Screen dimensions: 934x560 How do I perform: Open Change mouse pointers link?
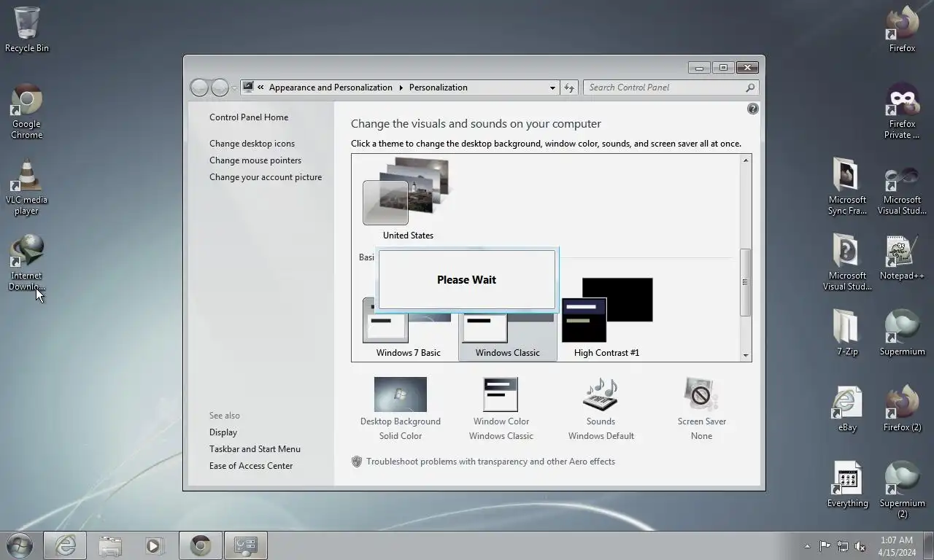tap(255, 160)
